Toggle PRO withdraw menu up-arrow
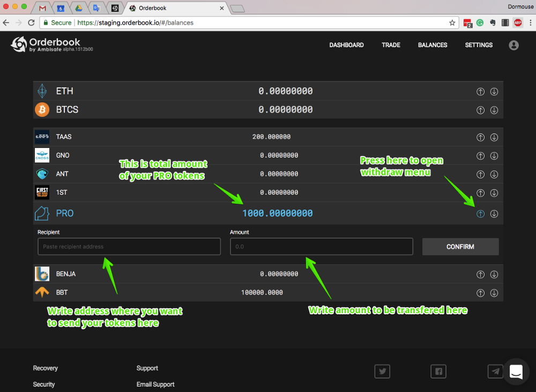This screenshot has height=392, width=536. point(480,214)
